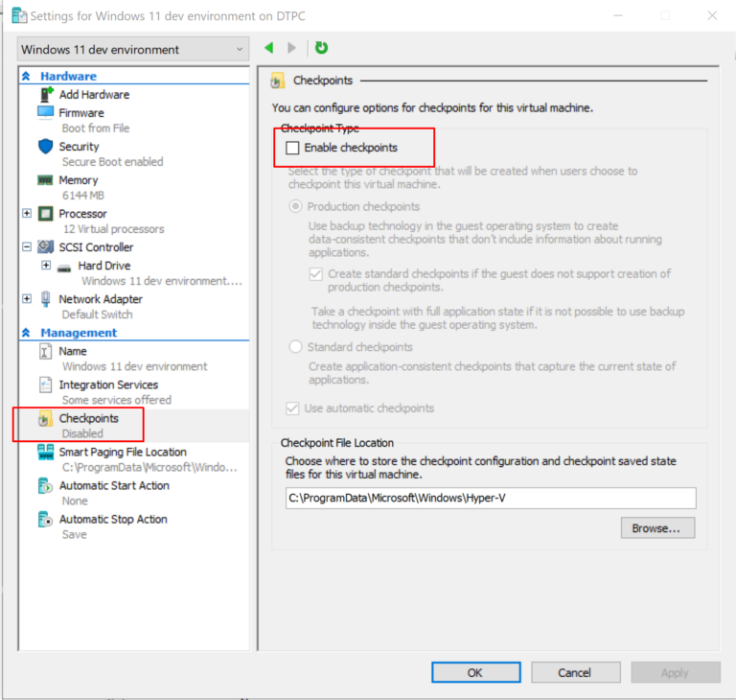Close the settings window
The width and height of the screenshot is (736, 700).
[x=712, y=15]
